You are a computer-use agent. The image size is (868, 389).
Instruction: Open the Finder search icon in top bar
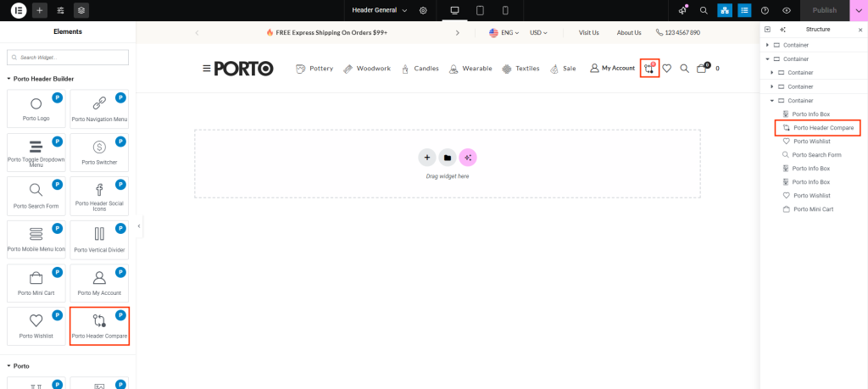pyautogui.click(x=704, y=10)
